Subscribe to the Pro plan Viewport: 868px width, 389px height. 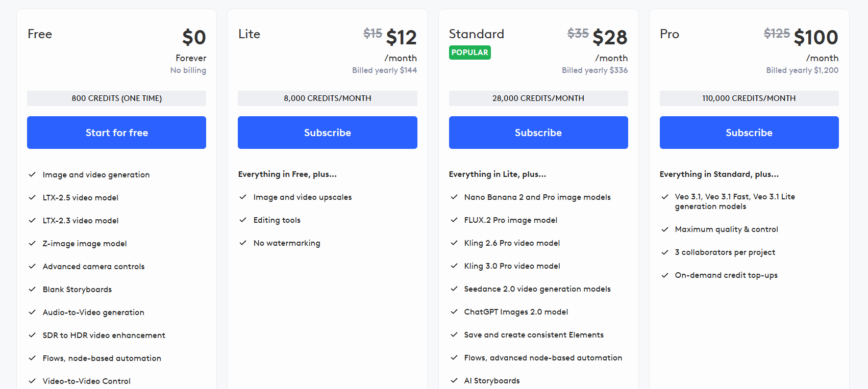tap(749, 133)
